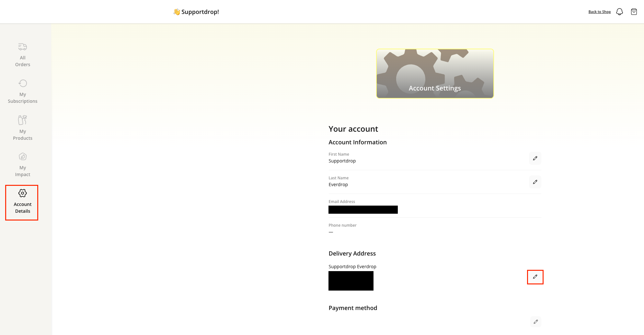Click the All Orders truck icon

[x=23, y=47]
